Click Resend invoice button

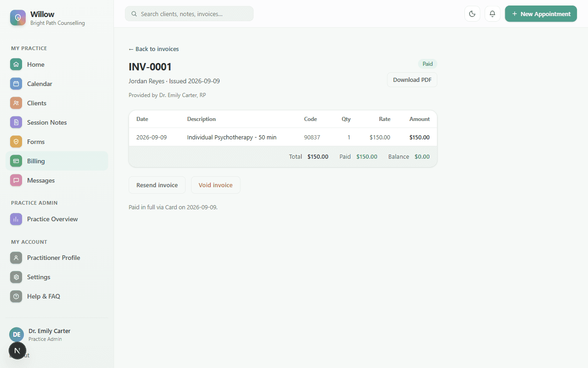tap(157, 185)
